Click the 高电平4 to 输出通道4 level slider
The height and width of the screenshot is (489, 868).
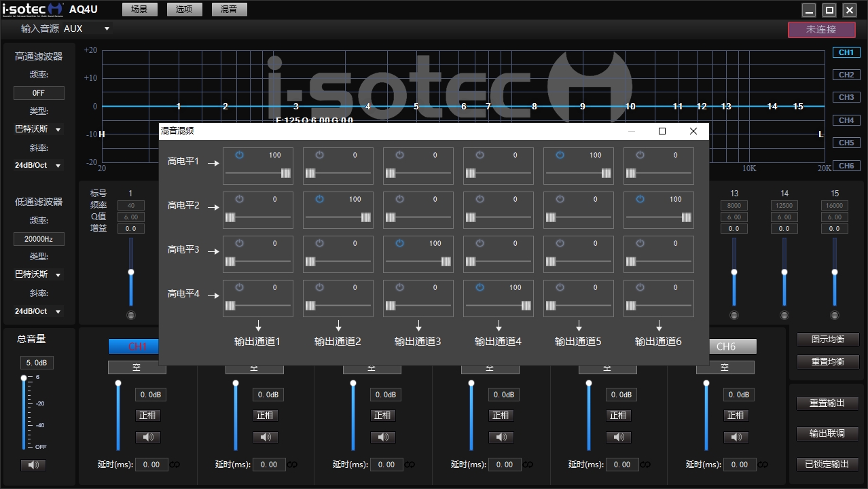pos(499,306)
